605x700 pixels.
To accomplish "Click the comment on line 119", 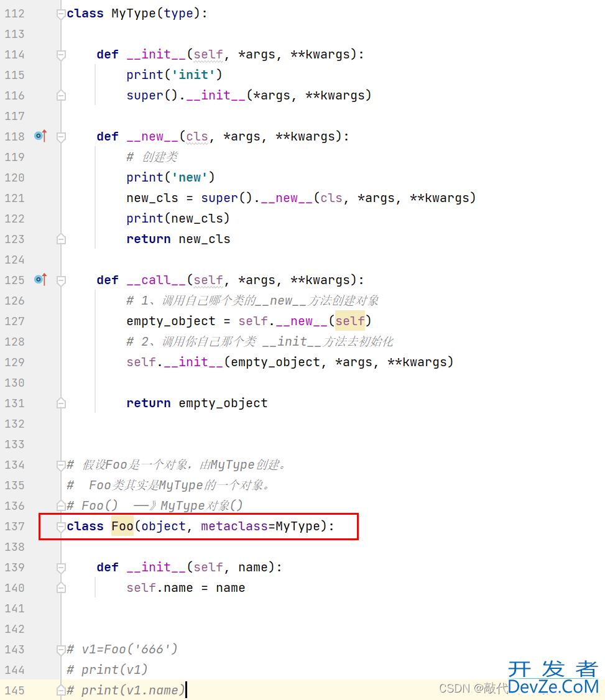I will point(152,157).
